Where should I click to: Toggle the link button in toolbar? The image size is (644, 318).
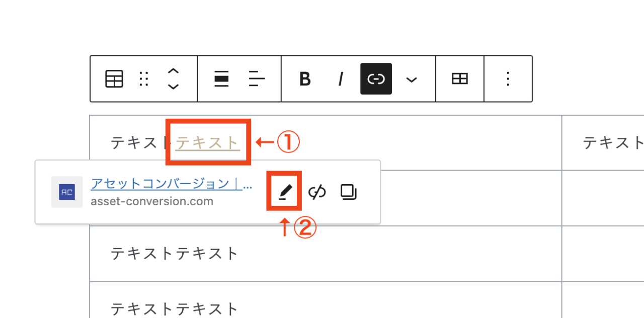[376, 79]
